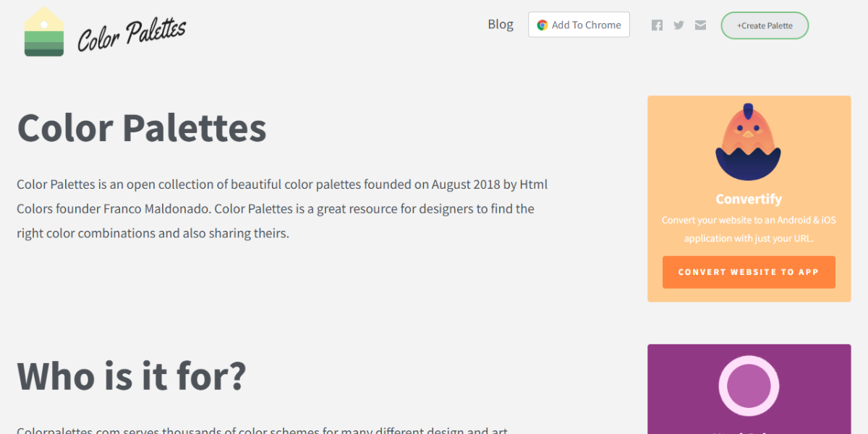Click the Colorpalettes.com serves thousands paragraph
868x434 pixels.
(x=262, y=430)
